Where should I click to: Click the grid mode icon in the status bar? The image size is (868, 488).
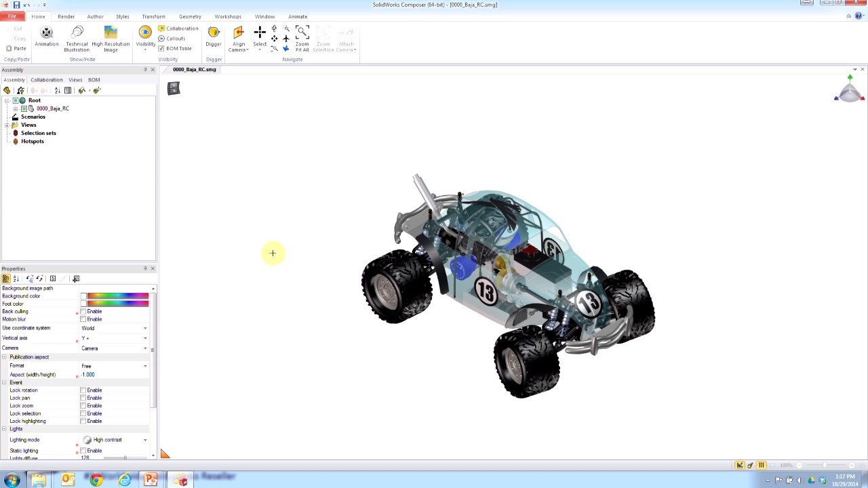(x=762, y=465)
